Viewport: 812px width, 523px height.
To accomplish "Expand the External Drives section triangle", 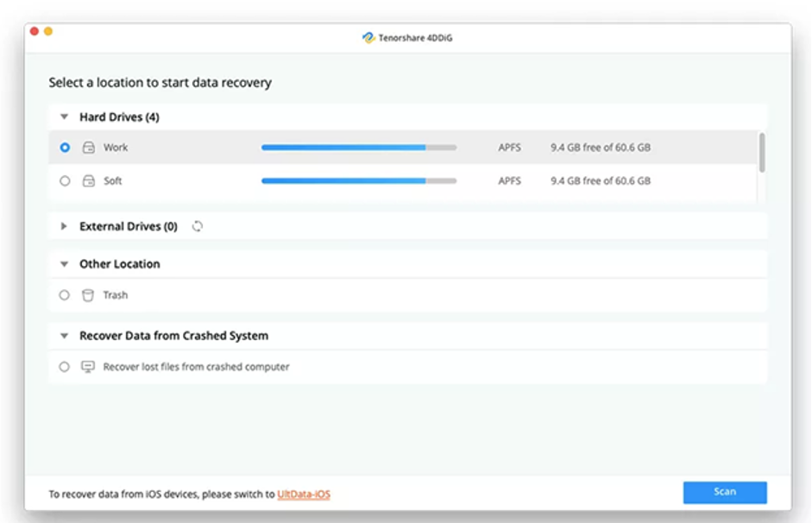I will (x=64, y=226).
